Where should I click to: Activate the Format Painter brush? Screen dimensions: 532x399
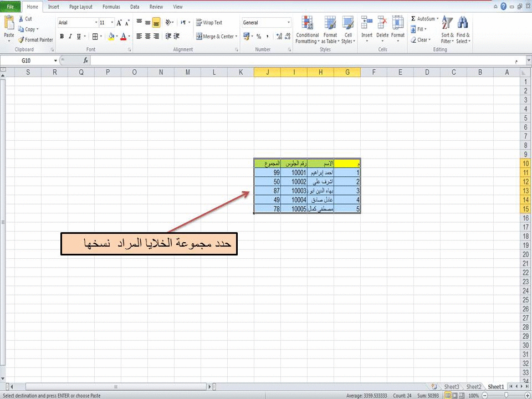tap(21, 40)
